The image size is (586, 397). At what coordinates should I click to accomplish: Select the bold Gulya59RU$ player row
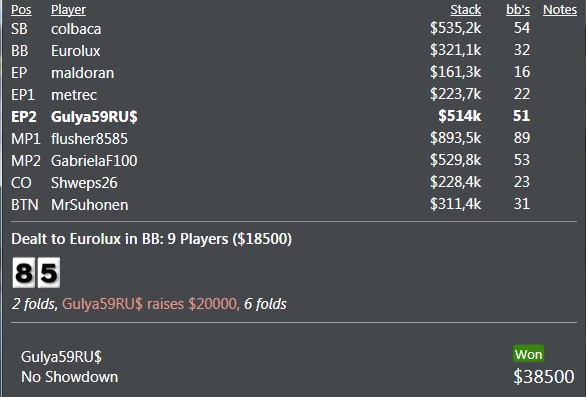(294, 117)
